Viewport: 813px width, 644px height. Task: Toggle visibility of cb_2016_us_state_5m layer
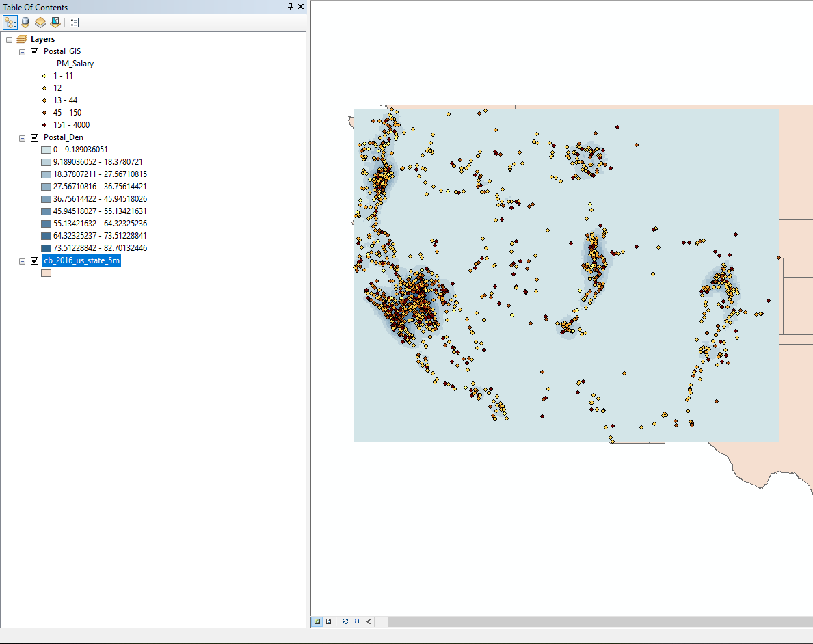(35, 260)
